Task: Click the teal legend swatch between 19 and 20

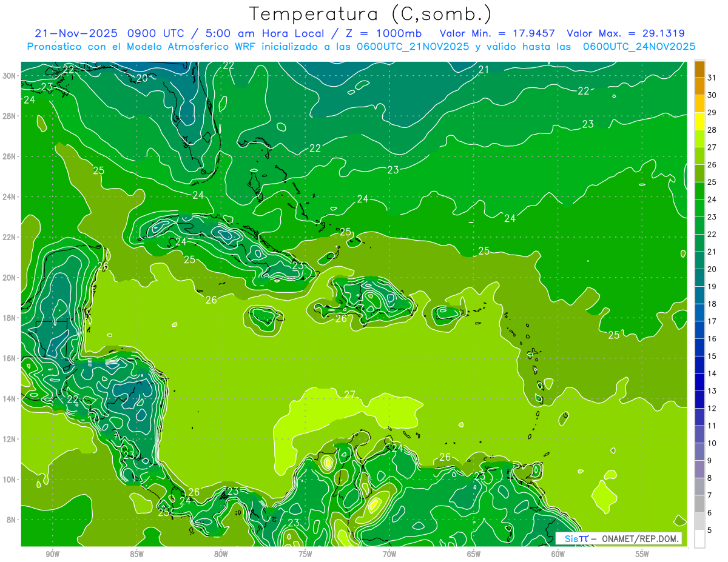Action: point(699,278)
